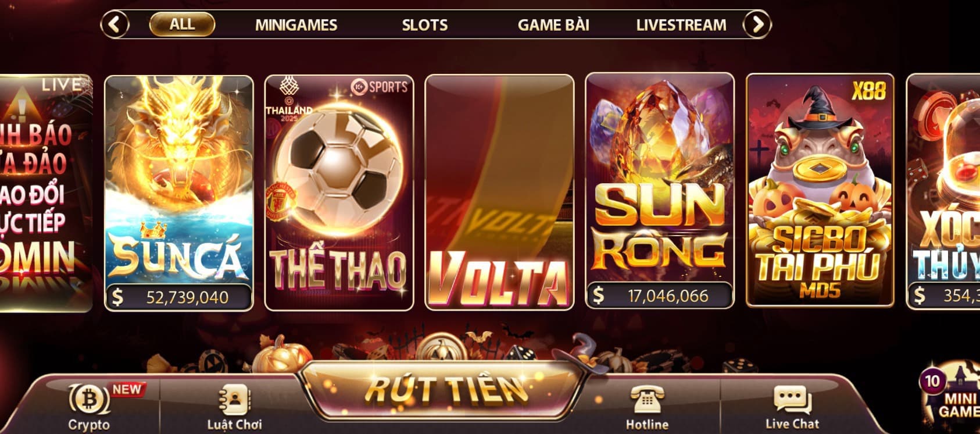The width and height of the screenshot is (980, 434).
Task: Launch the Volta game card
Action: 499,192
